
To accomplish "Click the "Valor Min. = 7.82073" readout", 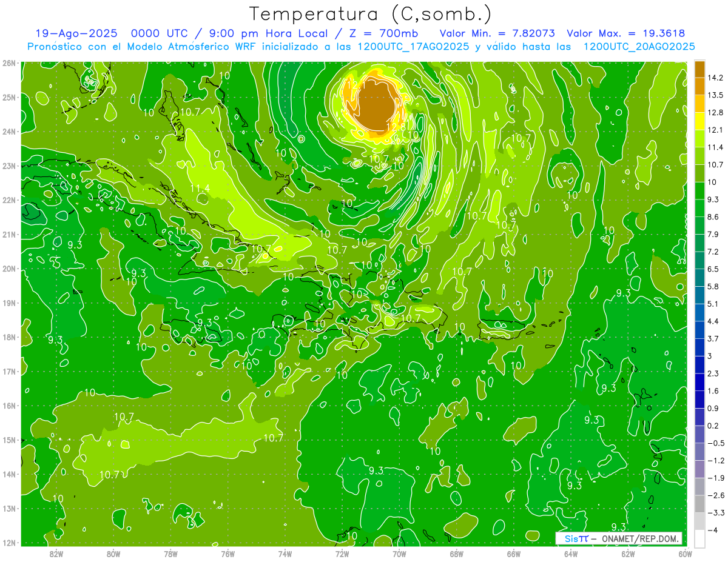I will (497, 33).
